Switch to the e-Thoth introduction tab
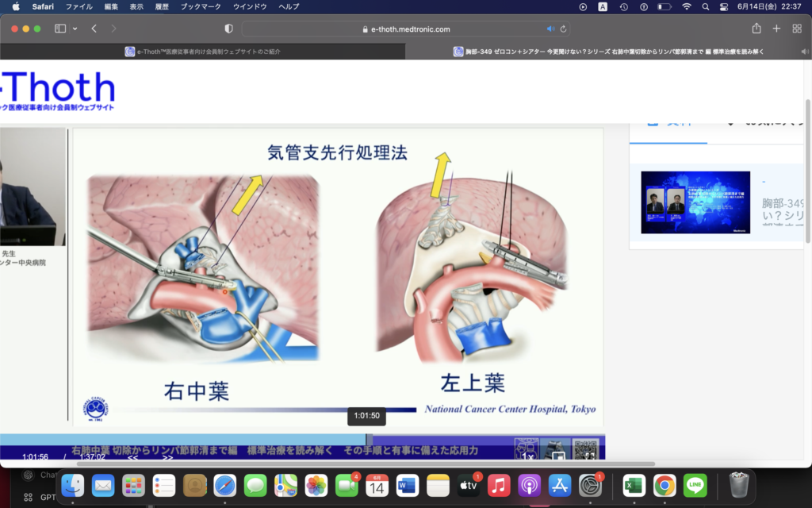Viewport: 812px width, 508px height. (203, 52)
